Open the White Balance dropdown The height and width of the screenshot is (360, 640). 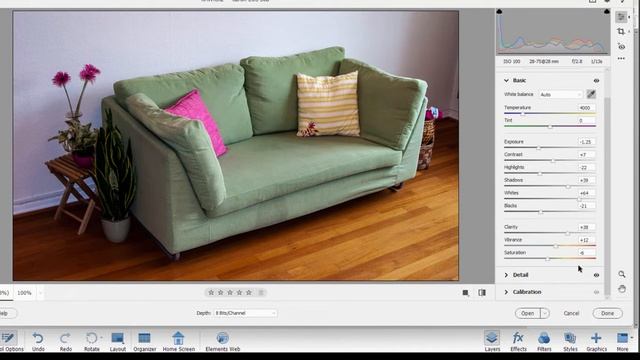pyautogui.click(x=561, y=94)
